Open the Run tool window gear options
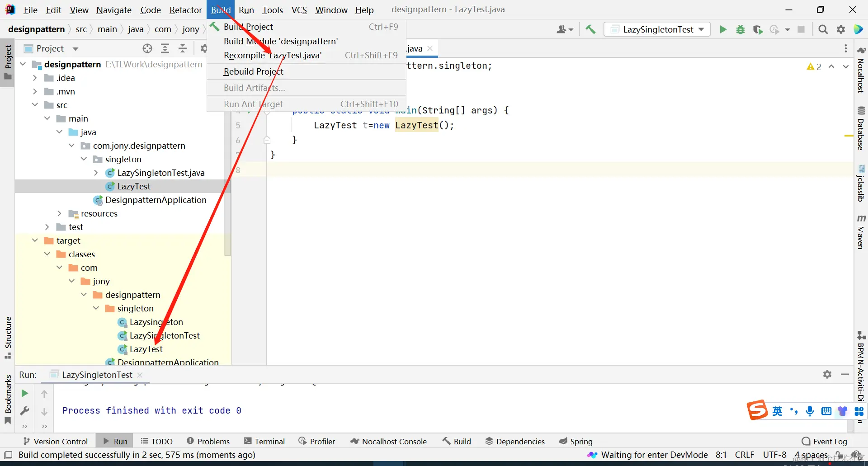 [827, 374]
